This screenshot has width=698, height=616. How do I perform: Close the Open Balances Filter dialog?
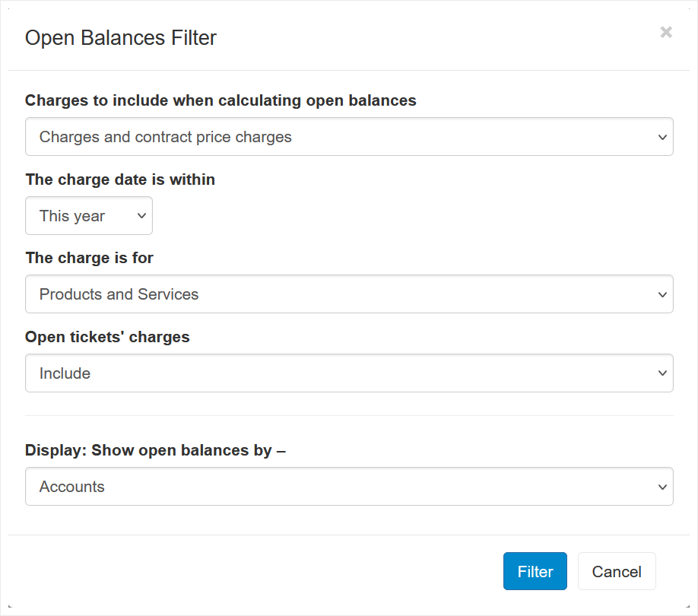[666, 32]
